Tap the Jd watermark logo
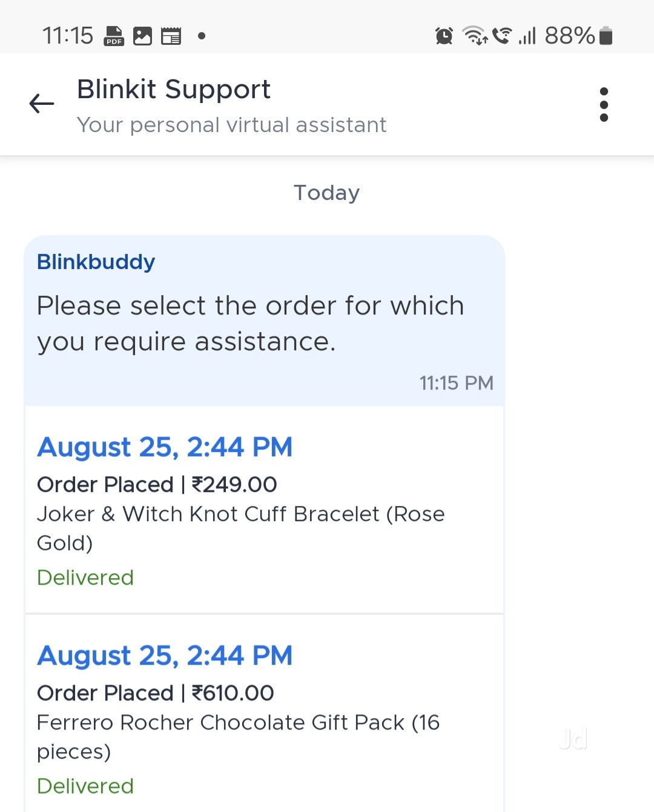654x812 pixels. pos(573,739)
